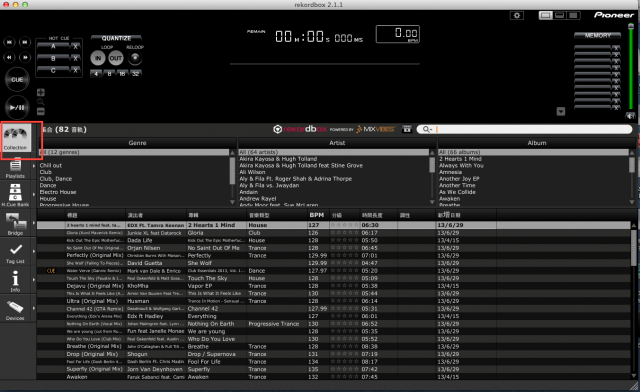Expand the Info side arrow

point(34,280)
